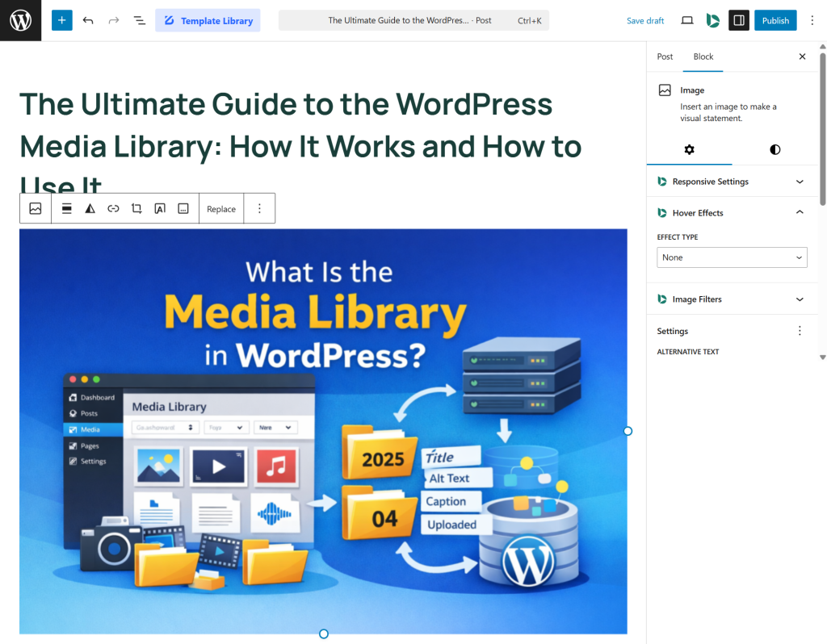Publish the post
The height and width of the screenshot is (644, 827).
pos(775,20)
